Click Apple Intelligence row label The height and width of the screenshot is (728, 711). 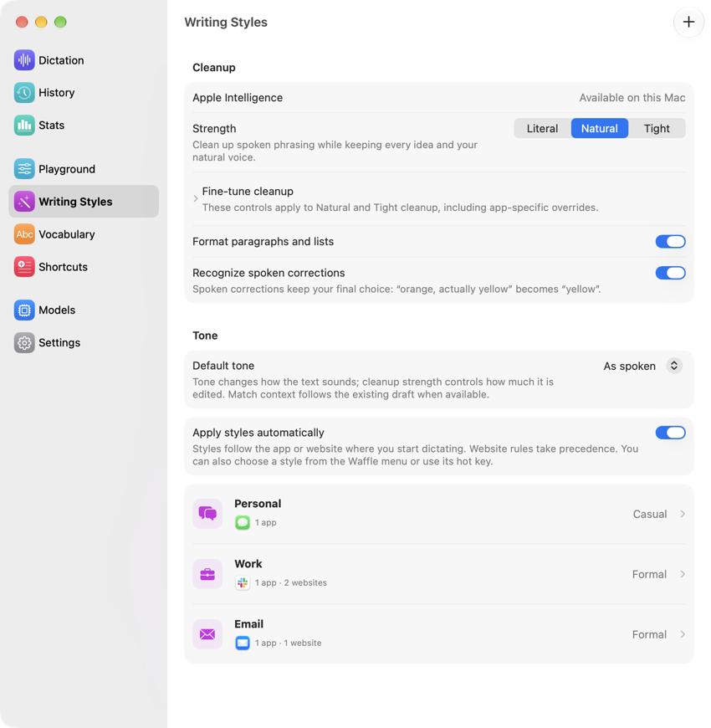[x=238, y=98]
